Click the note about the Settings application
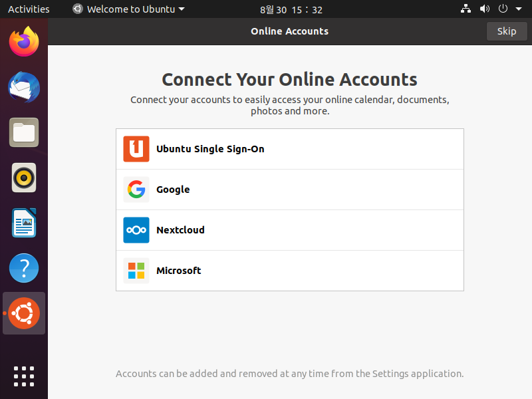The height and width of the screenshot is (399, 532). coord(290,374)
